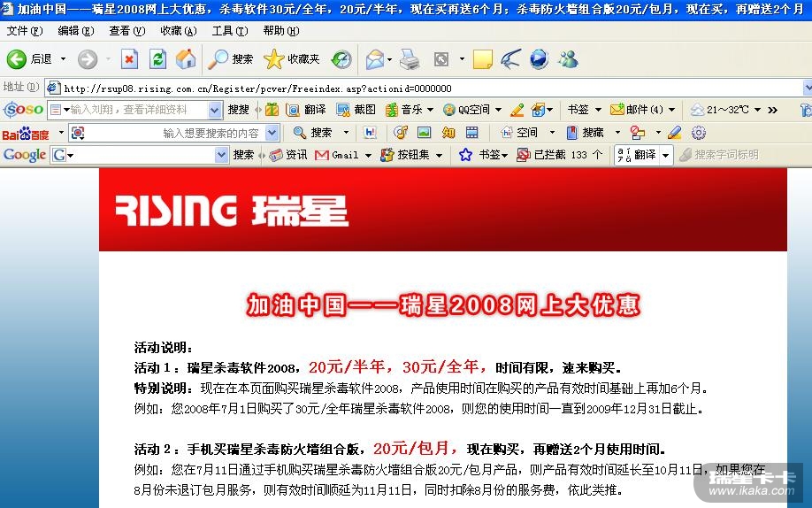The width and height of the screenshot is (812, 508).
Task: Go to the Home page icon
Action: click(x=186, y=59)
